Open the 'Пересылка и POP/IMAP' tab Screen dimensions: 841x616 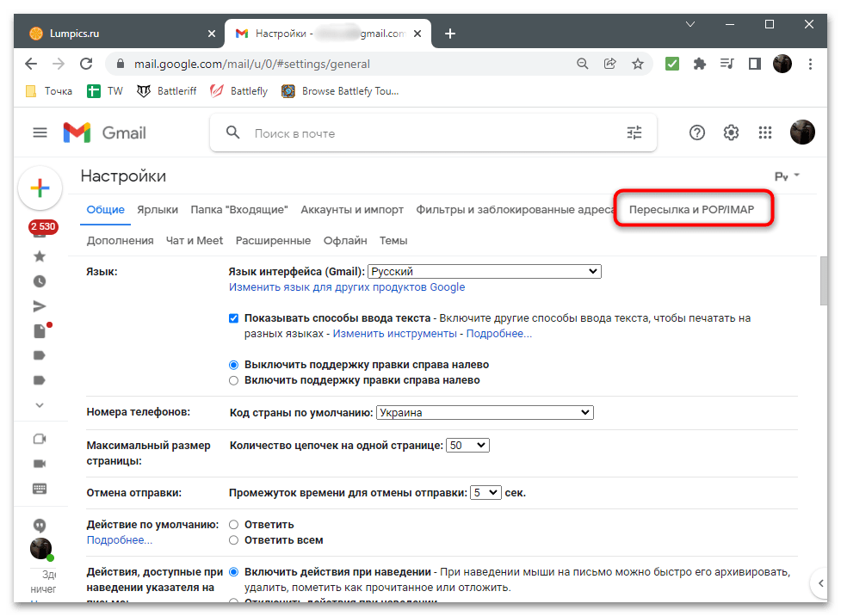(693, 208)
